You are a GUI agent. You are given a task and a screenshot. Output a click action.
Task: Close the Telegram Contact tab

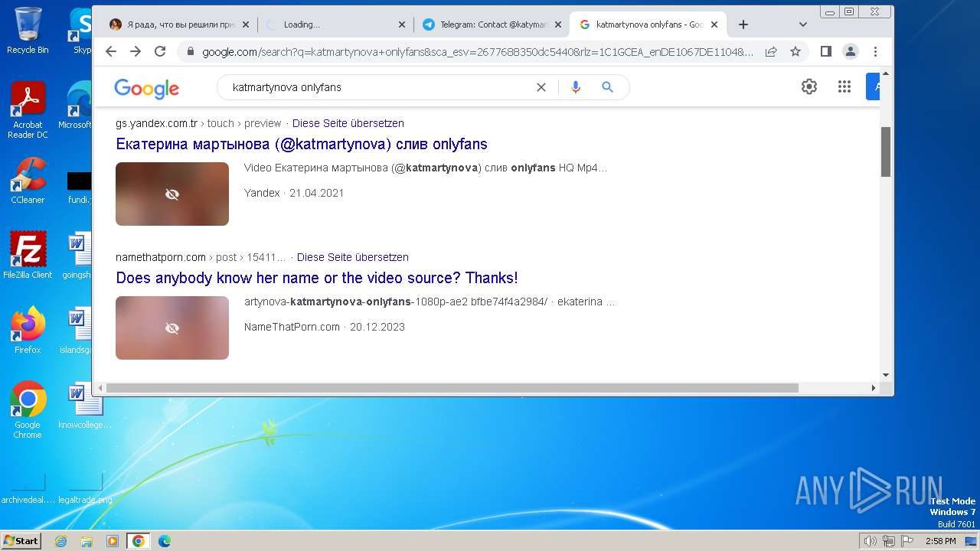coord(558,24)
